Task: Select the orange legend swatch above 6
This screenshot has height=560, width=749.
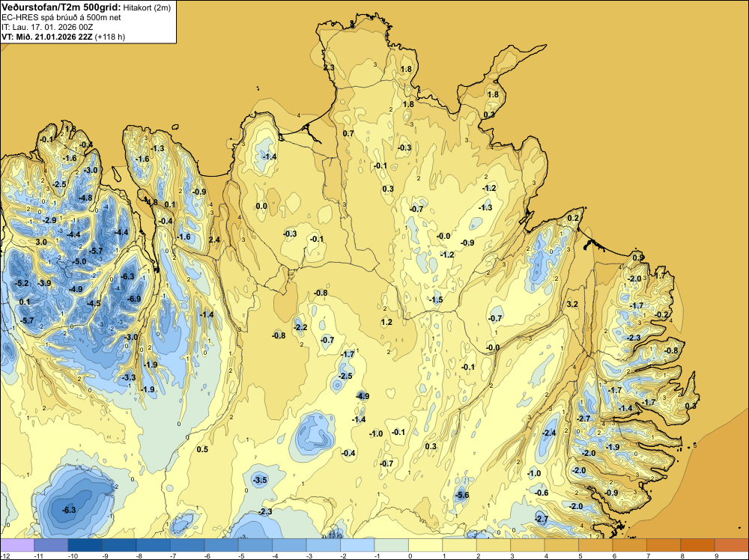Action: coord(630,545)
